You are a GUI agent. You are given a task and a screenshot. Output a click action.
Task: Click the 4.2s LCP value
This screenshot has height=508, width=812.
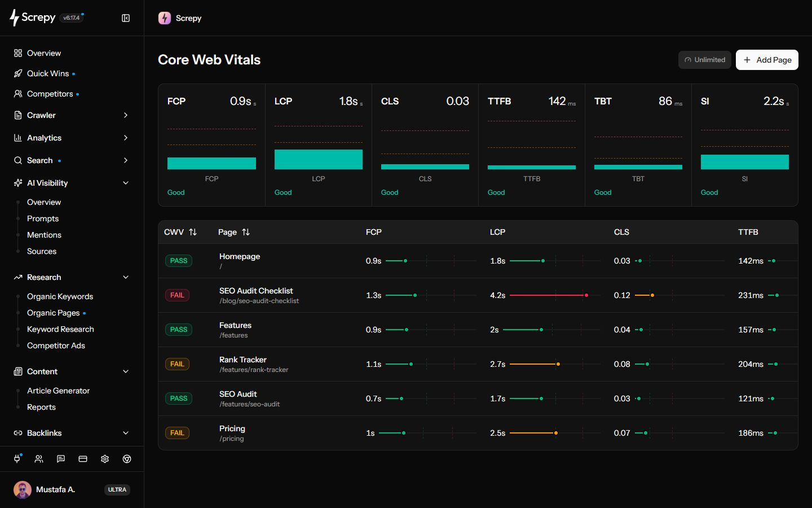coord(498,295)
